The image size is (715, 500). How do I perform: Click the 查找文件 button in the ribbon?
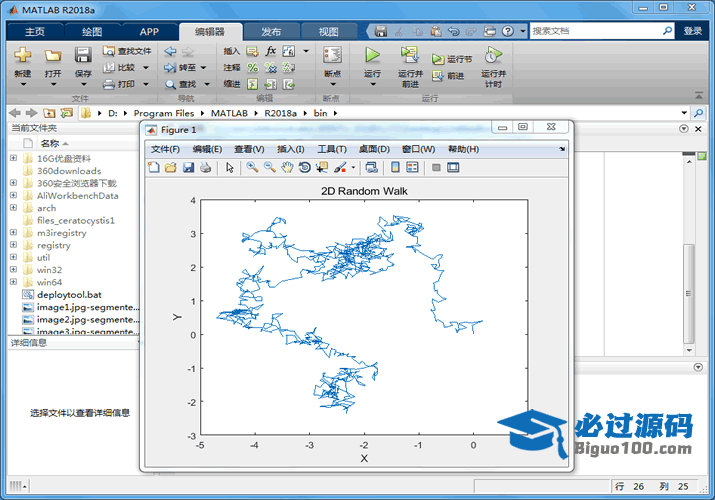click(x=127, y=51)
